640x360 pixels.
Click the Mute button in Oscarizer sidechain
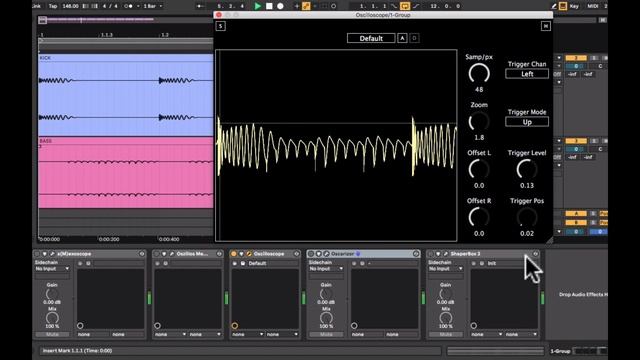(327, 334)
